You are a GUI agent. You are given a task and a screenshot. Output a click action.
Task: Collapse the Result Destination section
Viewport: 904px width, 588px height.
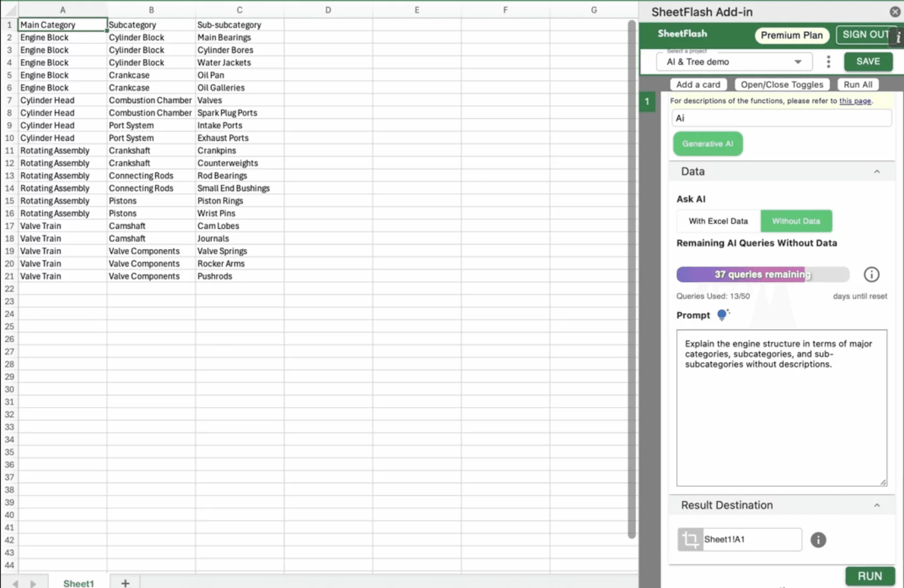click(x=877, y=505)
